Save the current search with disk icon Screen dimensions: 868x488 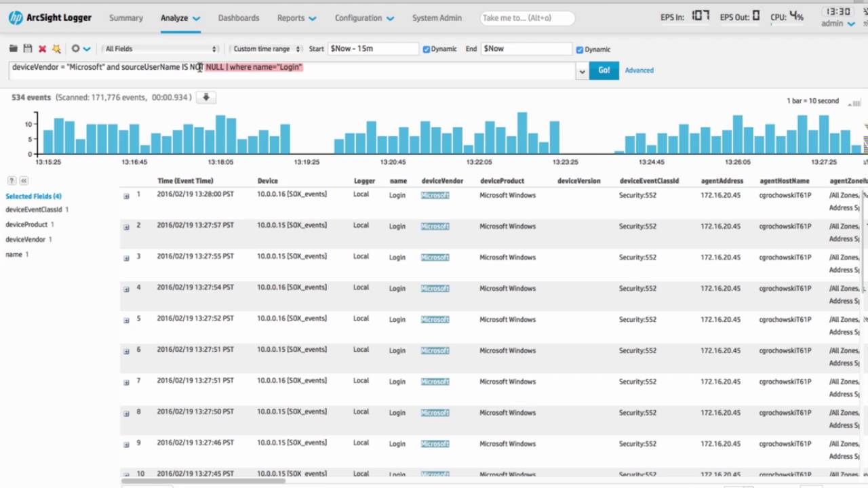(x=28, y=49)
